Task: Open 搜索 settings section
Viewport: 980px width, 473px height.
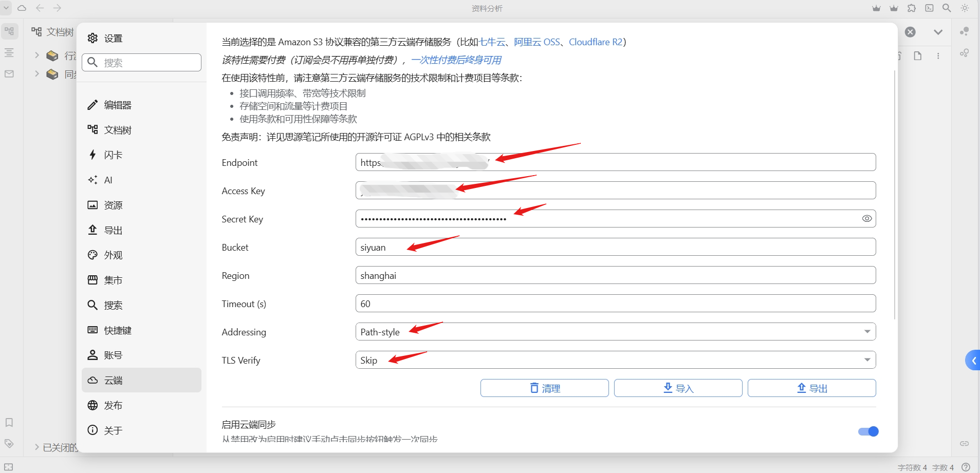Action: click(141, 305)
